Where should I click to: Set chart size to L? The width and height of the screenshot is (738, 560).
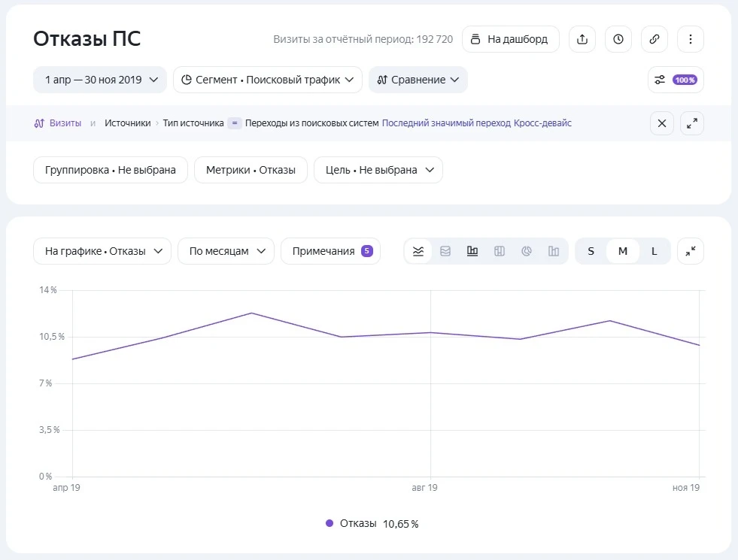[x=654, y=251]
